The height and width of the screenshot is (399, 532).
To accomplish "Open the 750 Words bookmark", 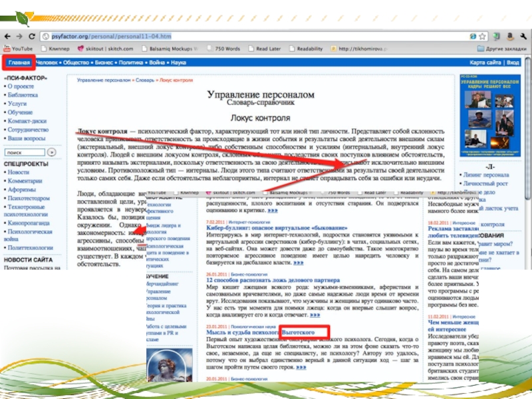I will (x=223, y=49).
